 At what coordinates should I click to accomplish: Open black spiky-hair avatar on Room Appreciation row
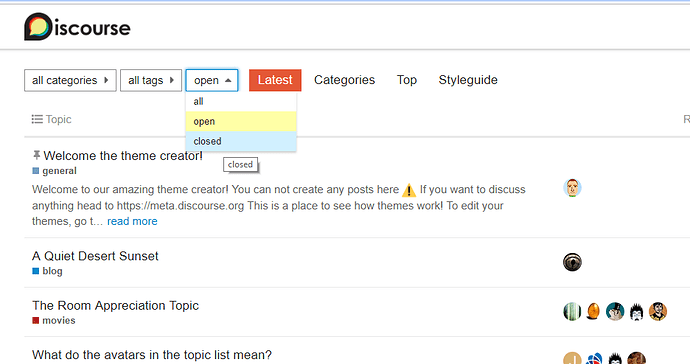tap(636, 311)
